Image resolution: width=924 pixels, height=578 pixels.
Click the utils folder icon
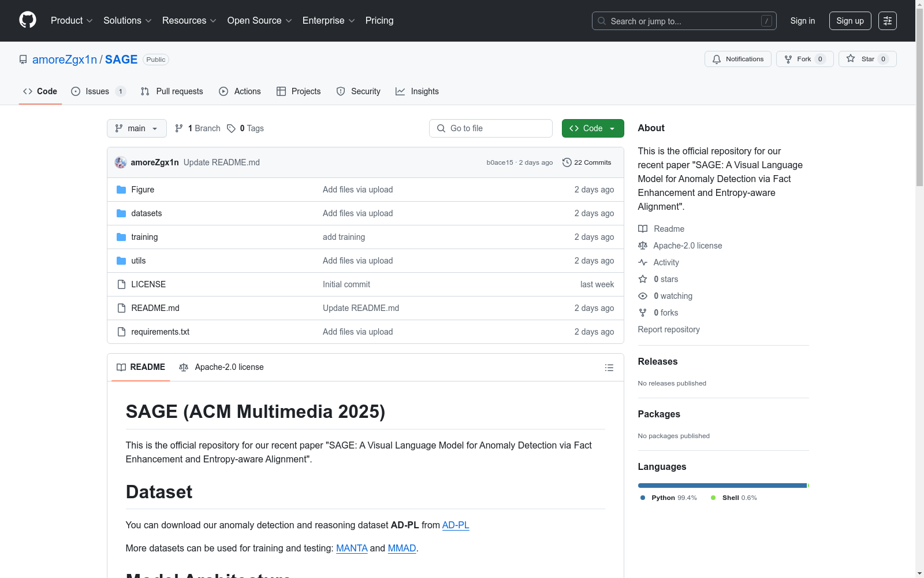coord(121,261)
